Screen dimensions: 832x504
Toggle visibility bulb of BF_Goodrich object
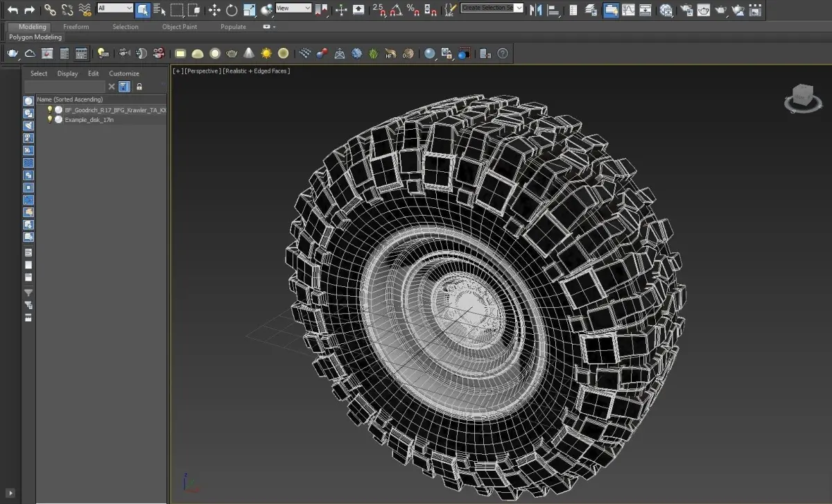click(x=49, y=110)
